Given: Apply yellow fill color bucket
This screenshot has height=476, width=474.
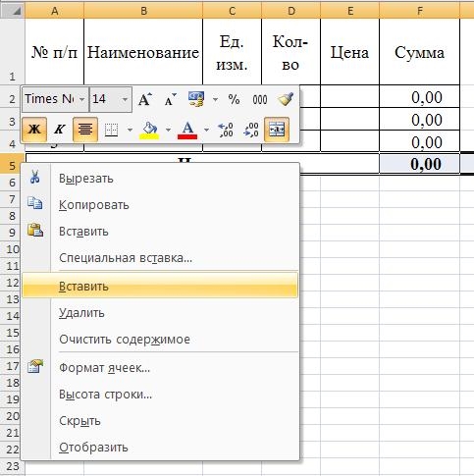Looking at the screenshot, I should (x=149, y=130).
